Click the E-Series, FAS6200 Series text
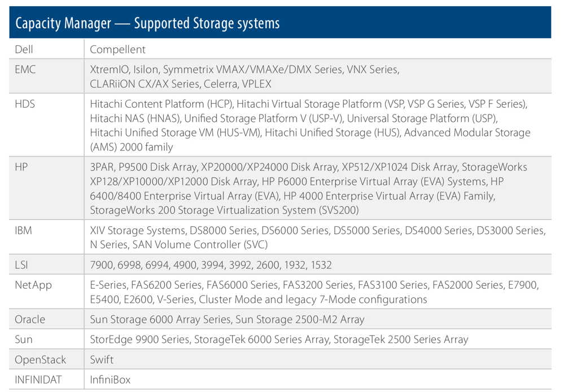Image resolution: width=564 pixels, height=392 pixels. click(x=146, y=285)
